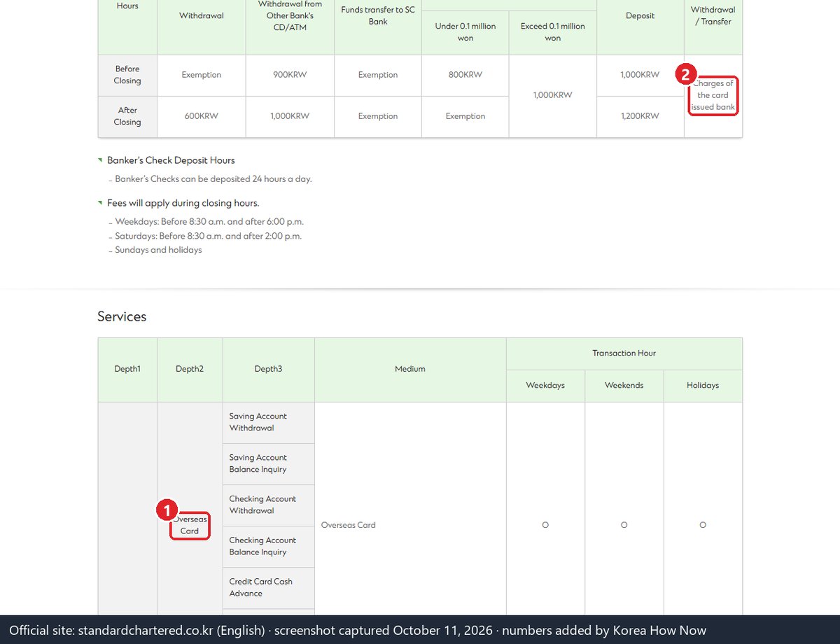
Task: Select the Checking Account Withdrawal row
Action: point(269,505)
